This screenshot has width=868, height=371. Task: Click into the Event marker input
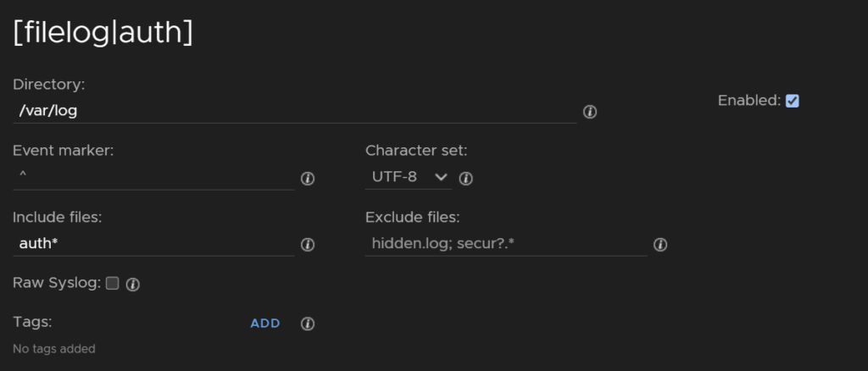(153, 178)
